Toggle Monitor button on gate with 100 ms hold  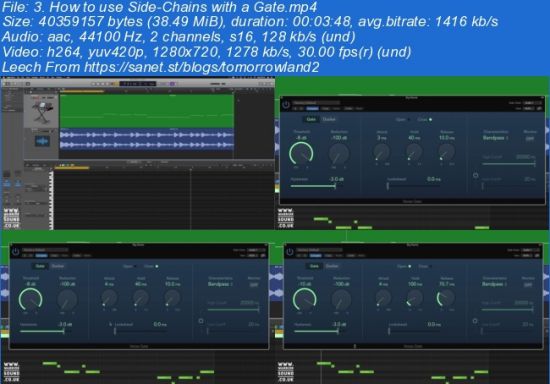click(528, 285)
